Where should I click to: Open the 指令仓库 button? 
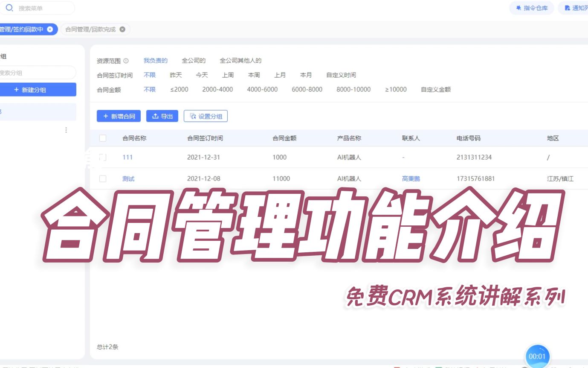pos(532,8)
